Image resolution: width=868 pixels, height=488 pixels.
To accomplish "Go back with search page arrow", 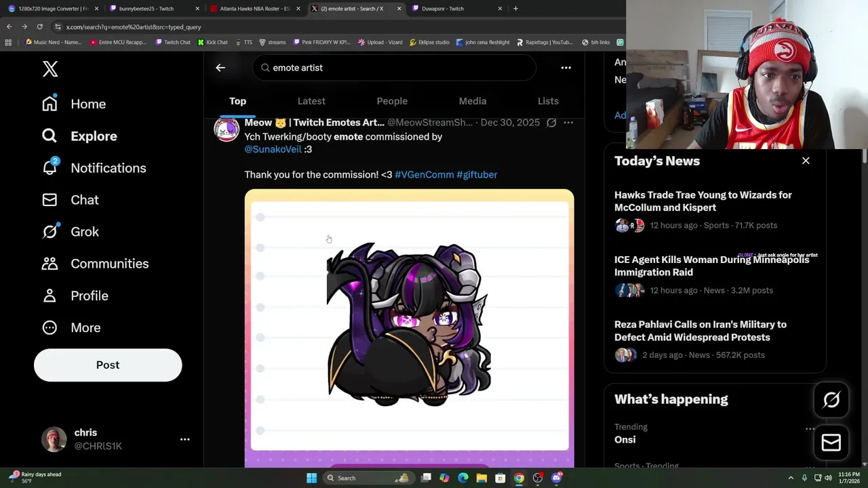I will click(x=220, y=68).
